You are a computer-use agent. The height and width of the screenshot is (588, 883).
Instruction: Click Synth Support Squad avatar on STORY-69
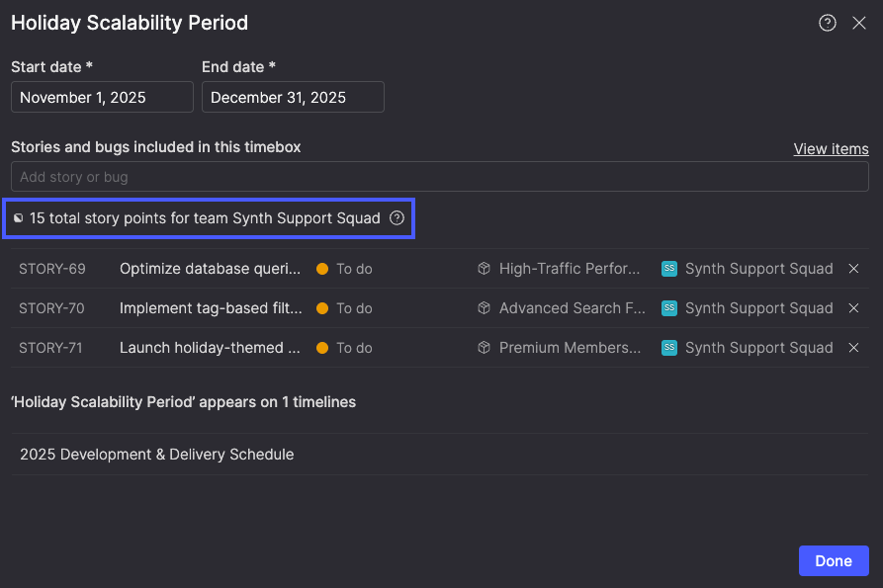click(669, 269)
